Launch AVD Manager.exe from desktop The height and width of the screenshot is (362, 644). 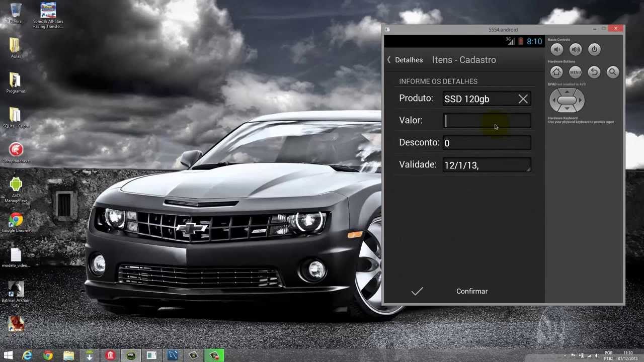click(x=16, y=190)
